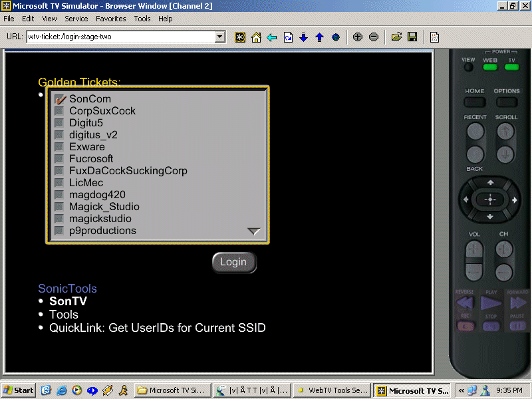The height and width of the screenshot is (399, 532).
Task: Click the floppy disk save icon
Action: point(412,37)
